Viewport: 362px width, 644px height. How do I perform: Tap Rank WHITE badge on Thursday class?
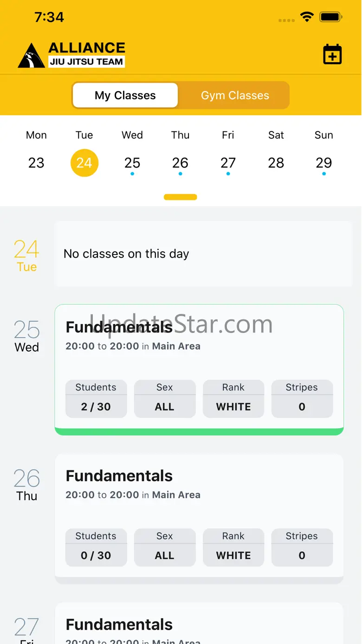[x=233, y=547]
